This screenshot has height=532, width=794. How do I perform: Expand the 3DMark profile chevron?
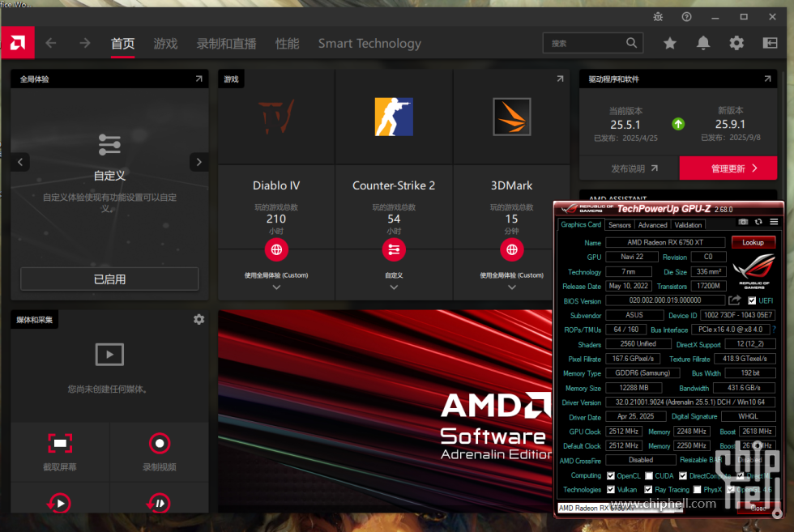click(x=512, y=287)
